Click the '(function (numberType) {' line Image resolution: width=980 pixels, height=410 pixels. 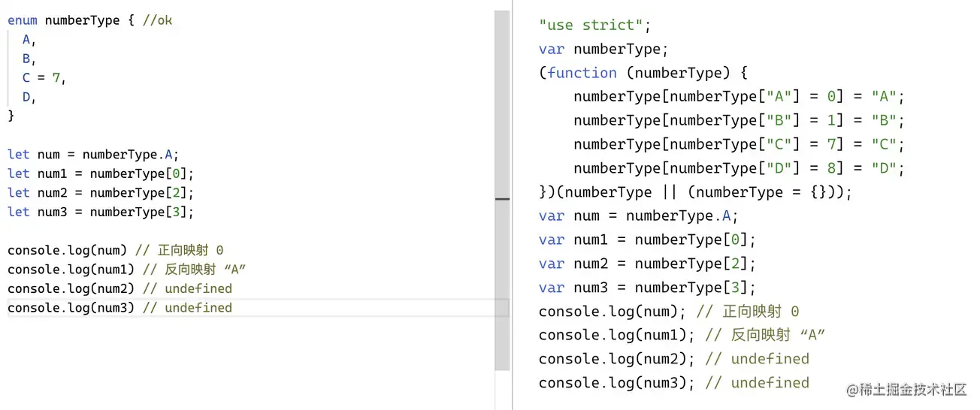pyautogui.click(x=643, y=73)
